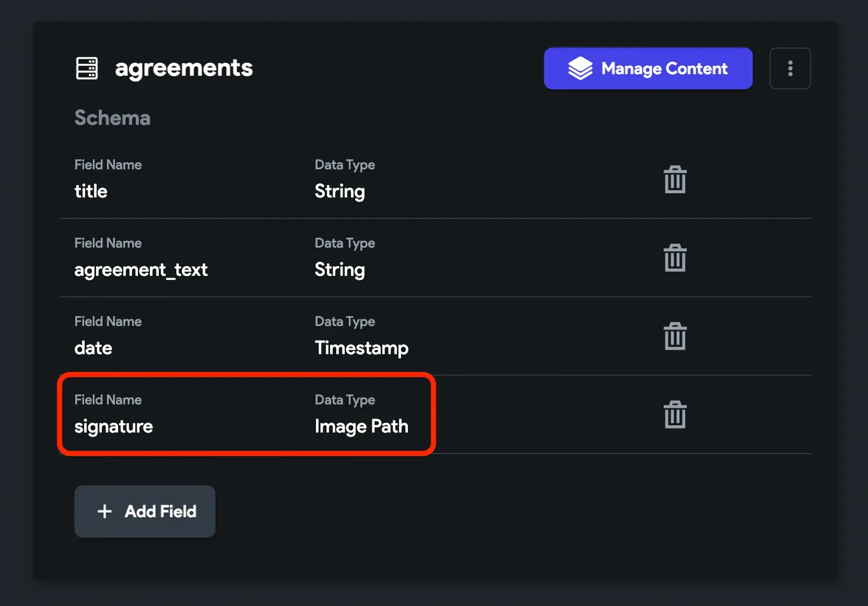The width and height of the screenshot is (868, 606).
Task: Click the plus icon in Add Field
Action: pos(105,512)
